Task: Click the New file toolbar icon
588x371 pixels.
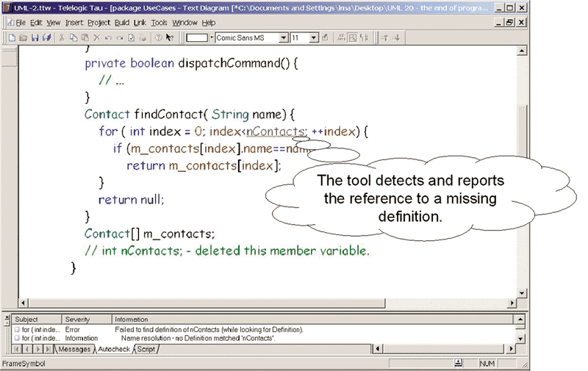Action: pyautogui.click(x=12, y=37)
